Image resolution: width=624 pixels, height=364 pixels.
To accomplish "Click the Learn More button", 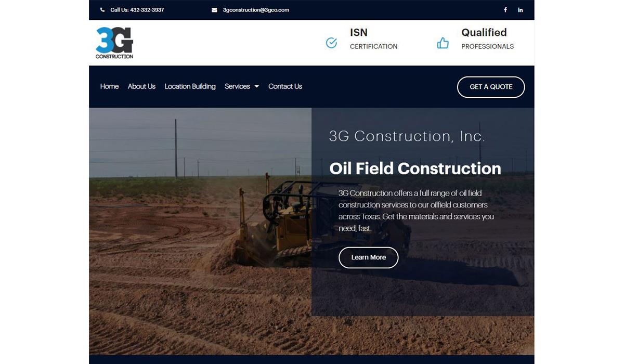I will tap(368, 257).
